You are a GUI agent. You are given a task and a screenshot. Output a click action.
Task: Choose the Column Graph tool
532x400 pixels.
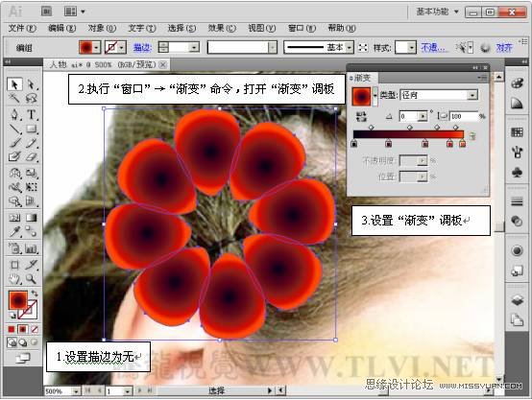(31, 248)
